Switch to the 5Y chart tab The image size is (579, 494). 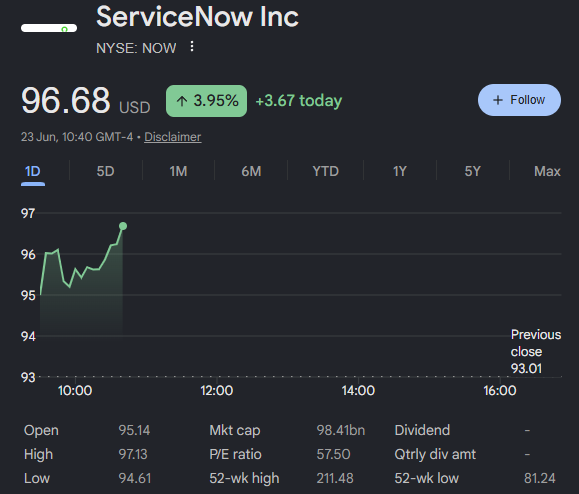pyautogui.click(x=473, y=171)
